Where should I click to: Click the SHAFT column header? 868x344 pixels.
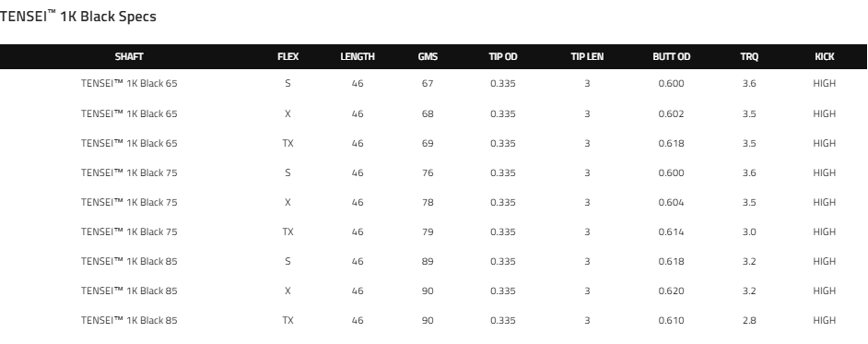[129, 56]
